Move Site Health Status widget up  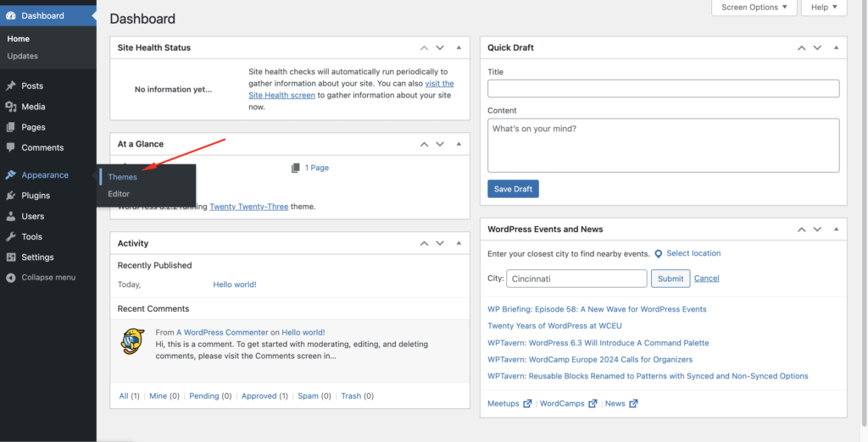pyautogui.click(x=424, y=47)
